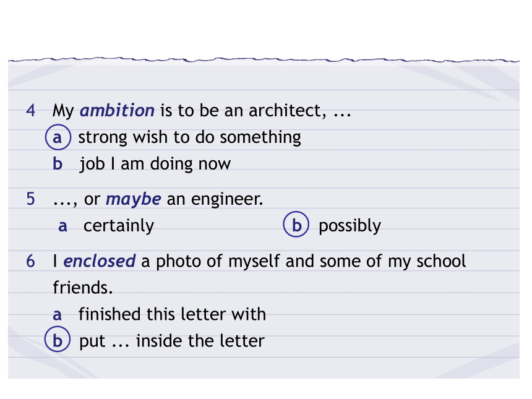
Task: Click the words 'an engineer.'
Action: pyautogui.click(x=215, y=199)
